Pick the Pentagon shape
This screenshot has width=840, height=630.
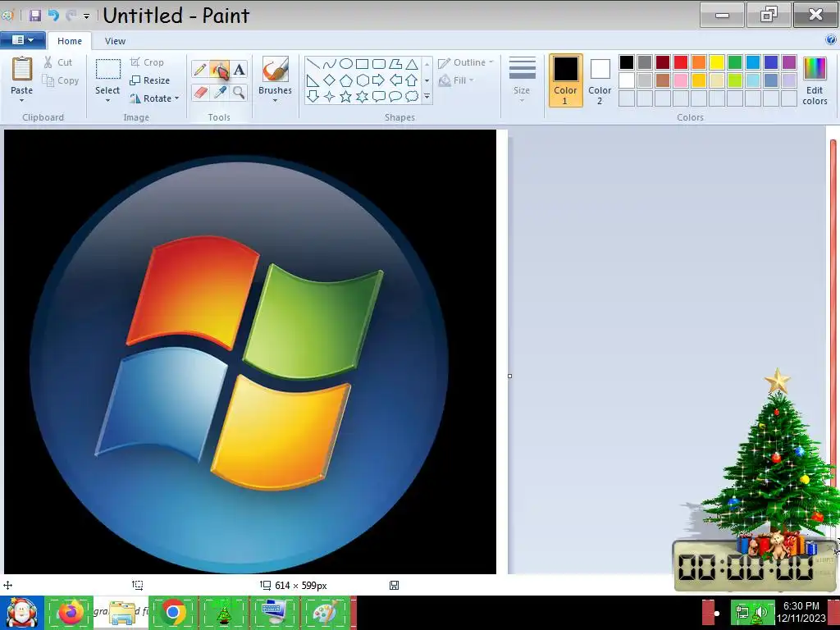pos(346,80)
